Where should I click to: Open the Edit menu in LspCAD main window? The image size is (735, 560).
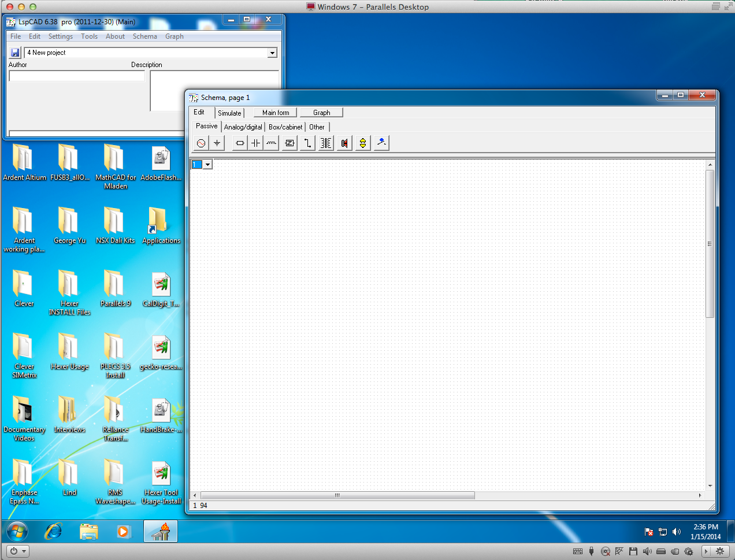point(35,36)
